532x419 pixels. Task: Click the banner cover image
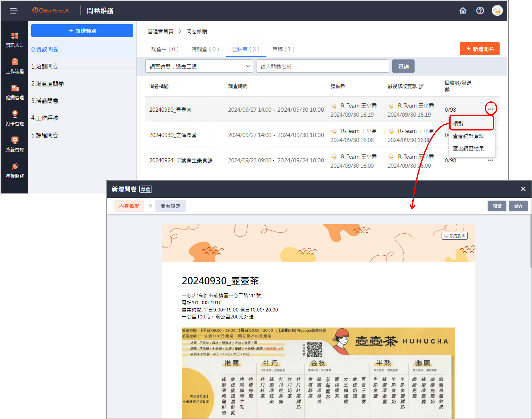click(x=318, y=243)
